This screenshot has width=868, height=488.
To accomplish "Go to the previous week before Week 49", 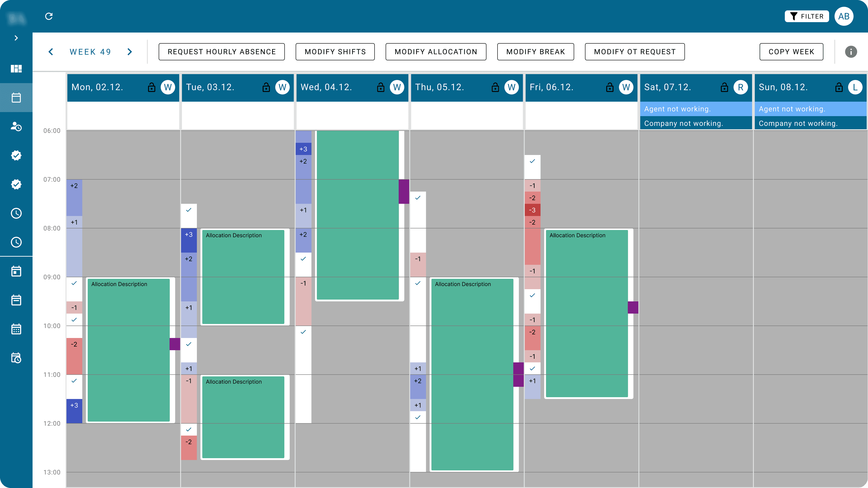I will [51, 52].
